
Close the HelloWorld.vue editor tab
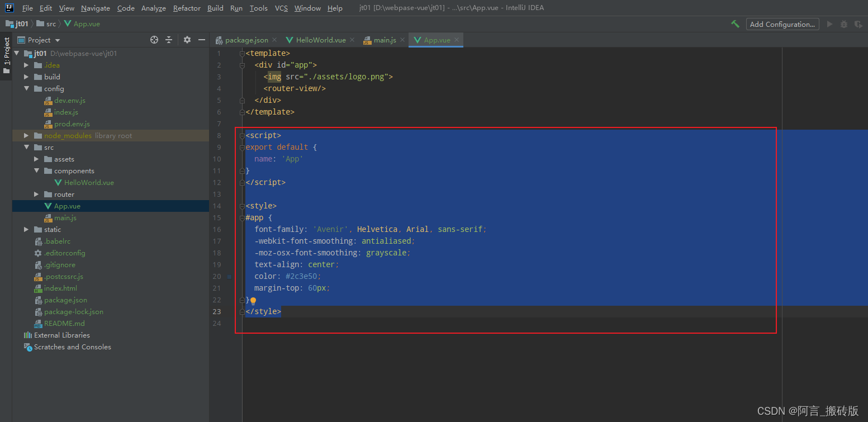353,40
